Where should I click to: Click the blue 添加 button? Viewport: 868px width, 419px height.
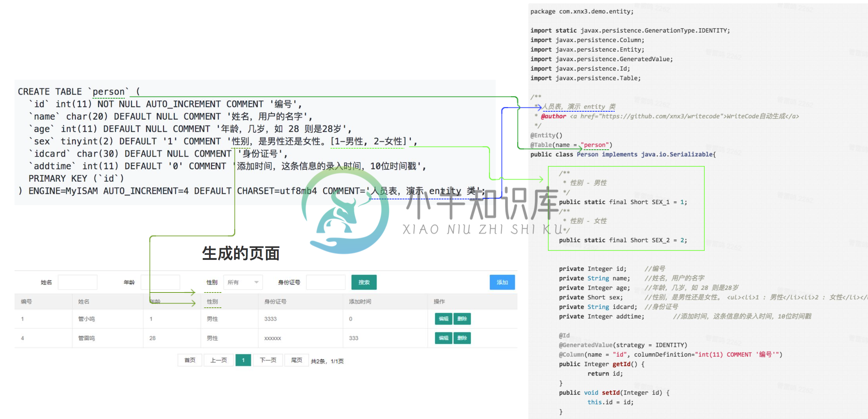(x=502, y=282)
